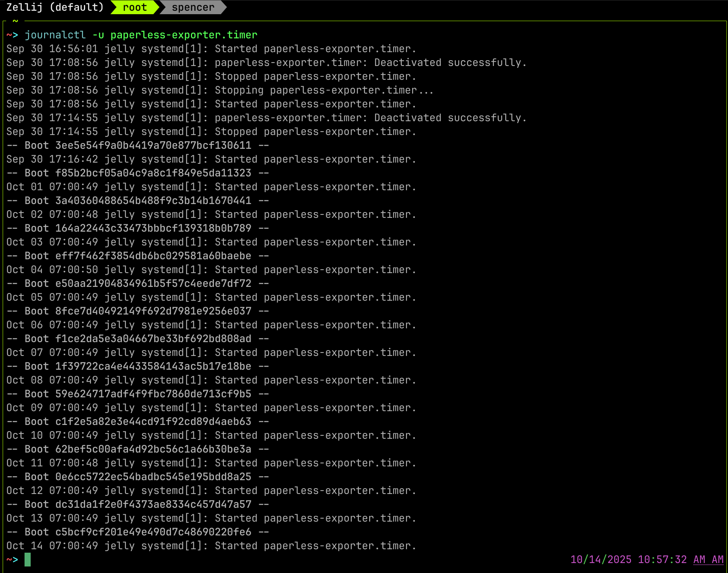Click the 10:57:32 time in the prompt
The width and height of the screenshot is (728, 573).
(x=662, y=560)
